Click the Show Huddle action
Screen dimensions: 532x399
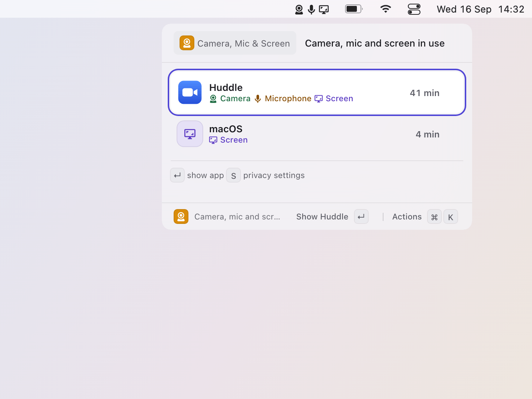(x=322, y=217)
